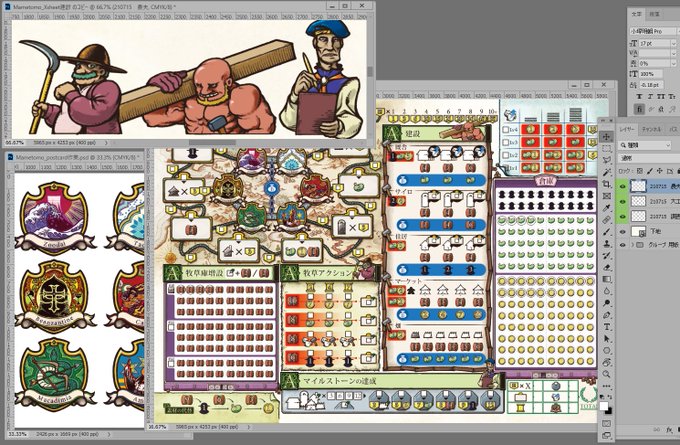Toggle standard ligatures fi button
This screenshot has height=445, width=680.
pyautogui.click(x=639, y=109)
